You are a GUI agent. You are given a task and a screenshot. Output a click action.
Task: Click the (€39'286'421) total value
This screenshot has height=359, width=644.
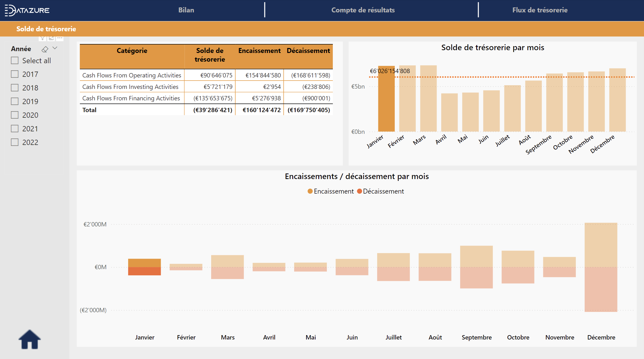(213, 110)
